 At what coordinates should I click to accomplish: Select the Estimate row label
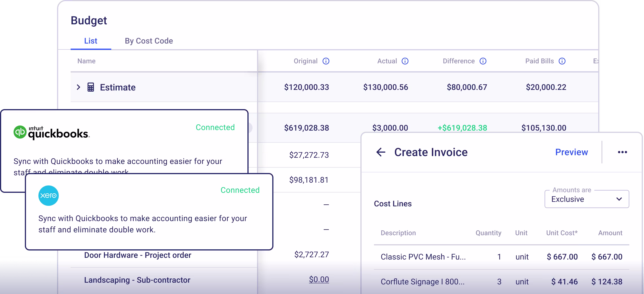click(118, 87)
